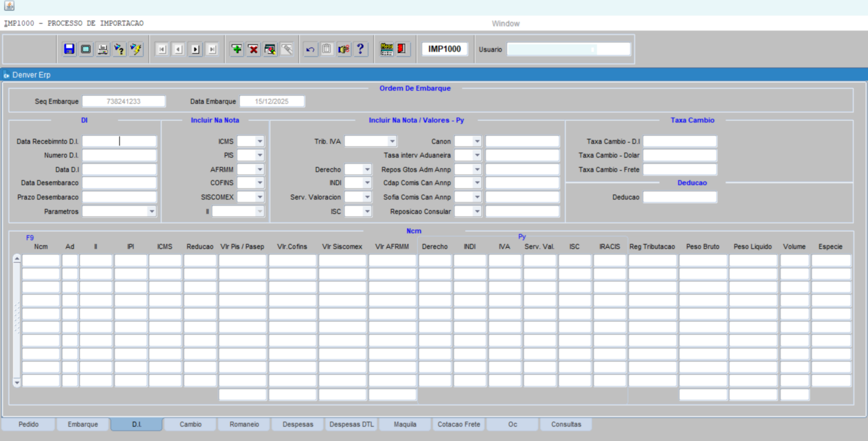The height and width of the screenshot is (441, 868).
Task: Open the ICMS dropdown
Action: [x=259, y=141]
